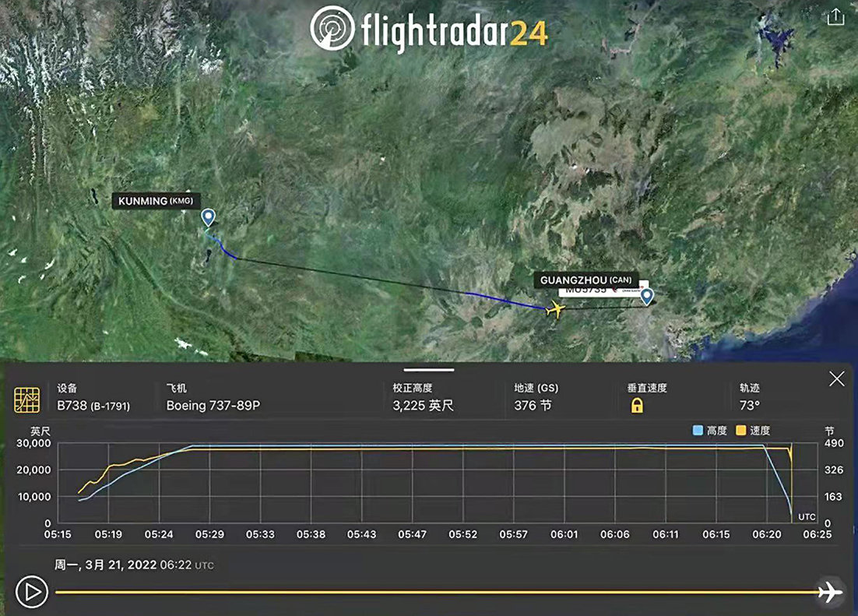Click the 10,000 altitude axis label
The width and height of the screenshot is (858, 616).
(x=34, y=497)
